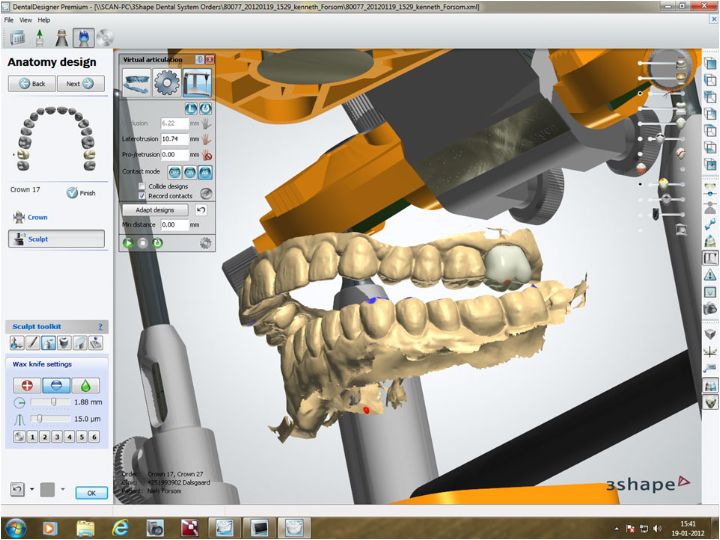The image size is (720, 540).
Task: Open the File menu
Action: click(x=9, y=20)
